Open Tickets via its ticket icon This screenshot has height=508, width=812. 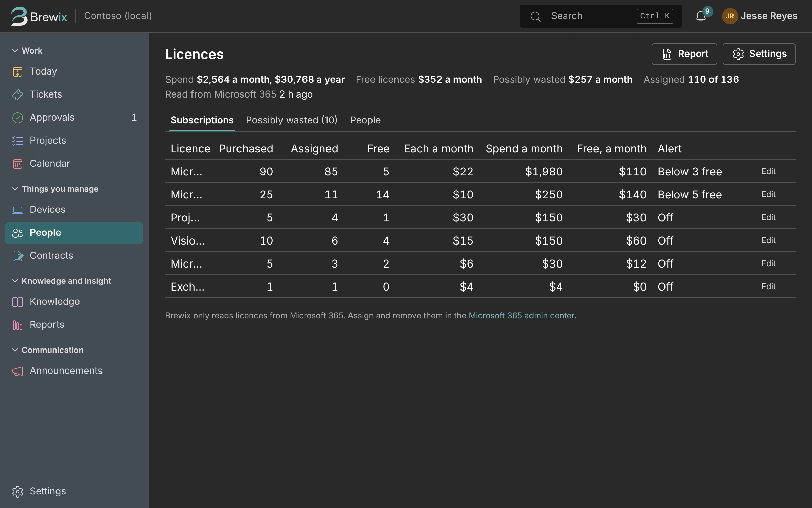pos(18,94)
